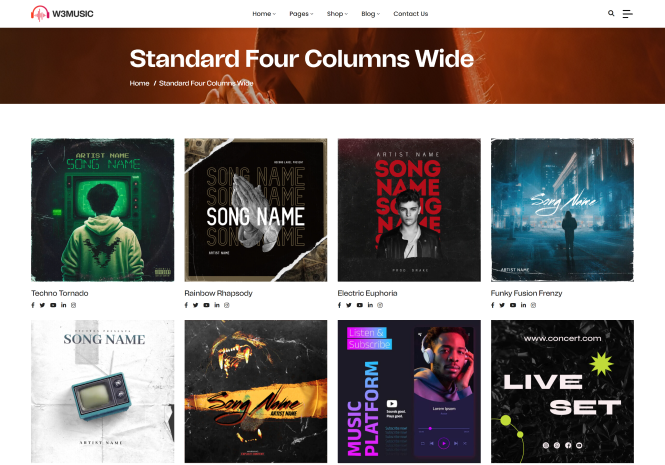Click Instagram icon under Techno Tornado
Screen dimensions: 665x465
73,305
